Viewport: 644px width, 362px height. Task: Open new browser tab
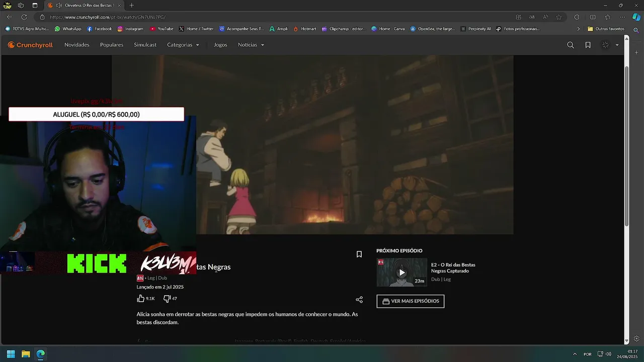coord(131,6)
